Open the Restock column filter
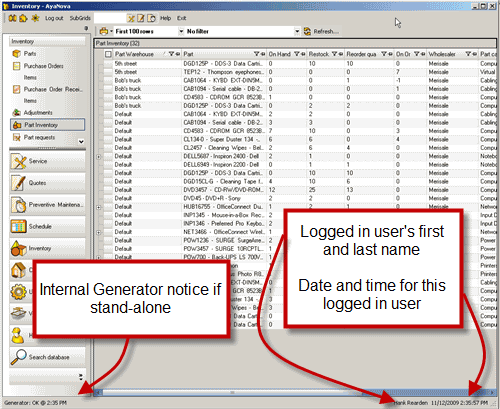Screen dimensions: 500x409 point(335,54)
